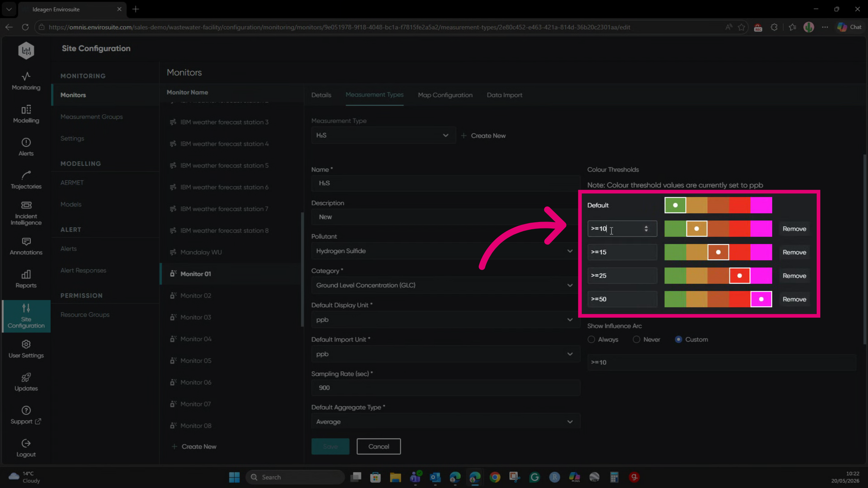
Task: Click the >=15 threshold value field
Action: tap(622, 252)
